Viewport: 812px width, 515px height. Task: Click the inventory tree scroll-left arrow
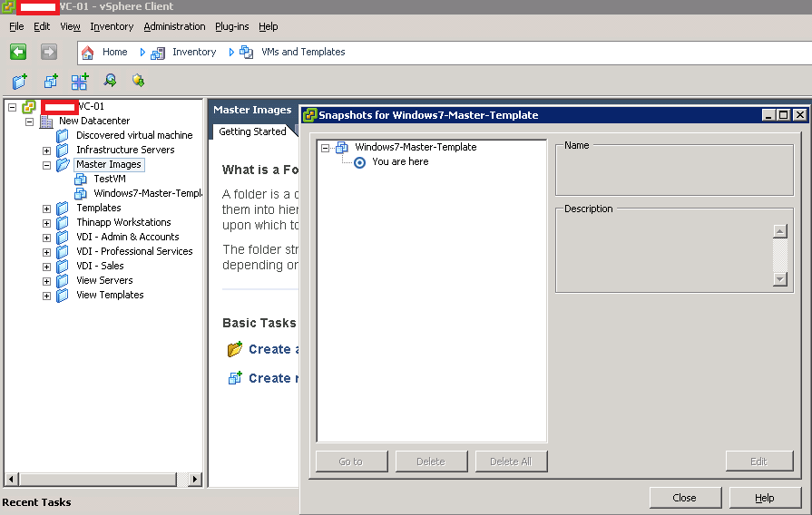tap(12, 480)
